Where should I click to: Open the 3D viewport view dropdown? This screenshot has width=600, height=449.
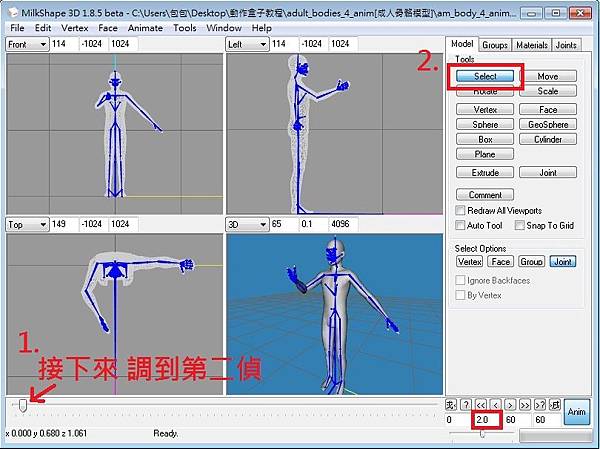[247, 224]
